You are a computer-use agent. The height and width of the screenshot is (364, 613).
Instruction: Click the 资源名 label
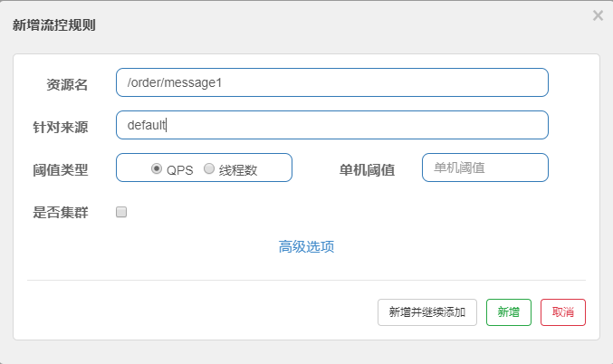pos(67,84)
